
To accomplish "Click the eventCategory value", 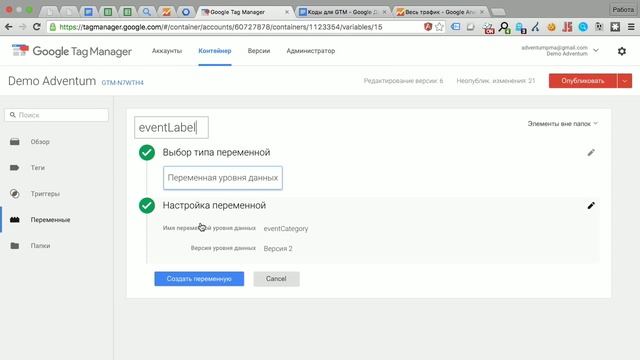I will click(x=286, y=229).
